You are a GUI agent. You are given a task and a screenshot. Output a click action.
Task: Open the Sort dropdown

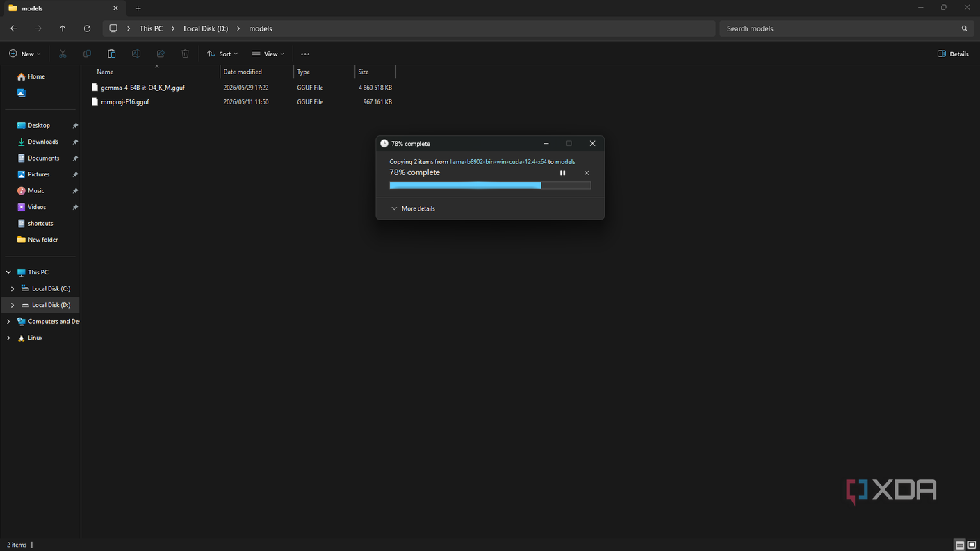(x=222, y=54)
